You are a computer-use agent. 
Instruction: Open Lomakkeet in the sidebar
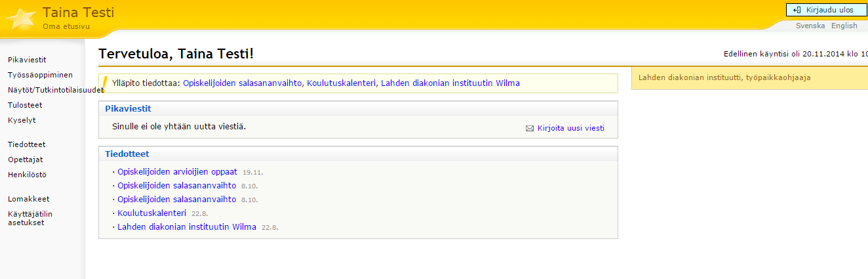point(29,199)
